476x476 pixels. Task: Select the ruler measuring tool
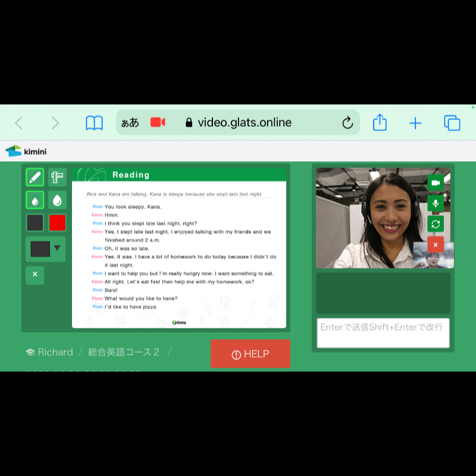[x=57, y=177]
